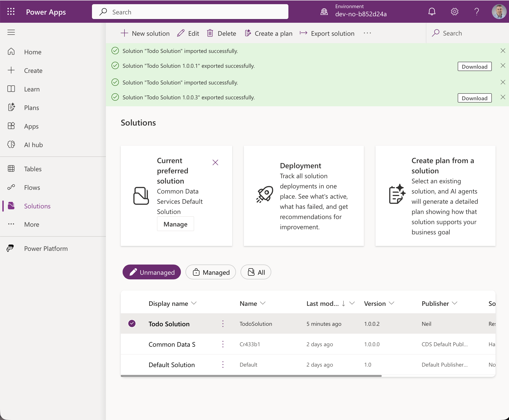Select the All filter pill
The image size is (509, 420).
[x=256, y=272]
